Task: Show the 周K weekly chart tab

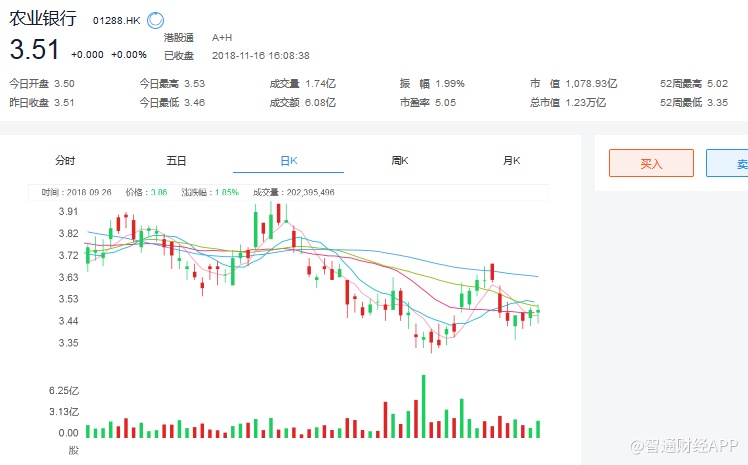Action: tap(400, 161)
